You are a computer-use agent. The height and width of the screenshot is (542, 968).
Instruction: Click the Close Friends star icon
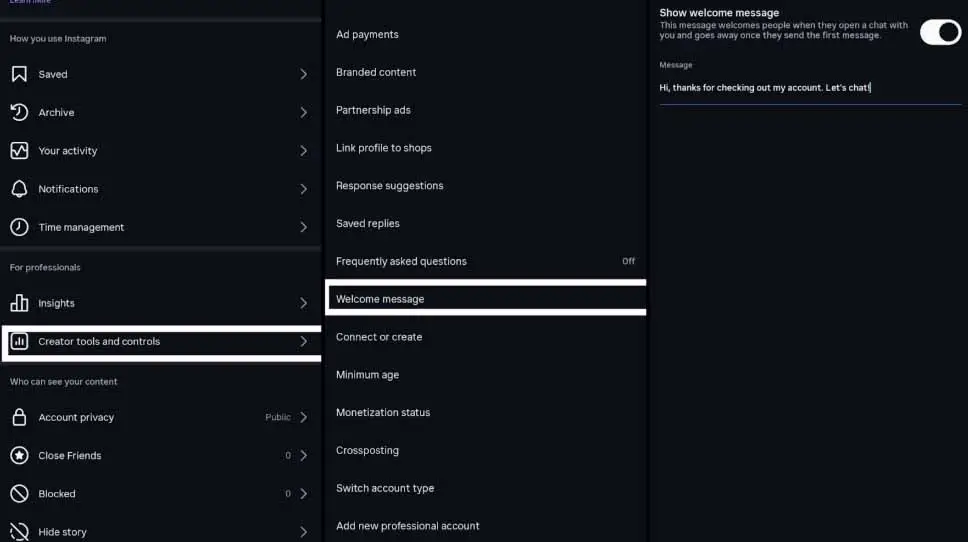pyautogui.click(x=19, y=455)
